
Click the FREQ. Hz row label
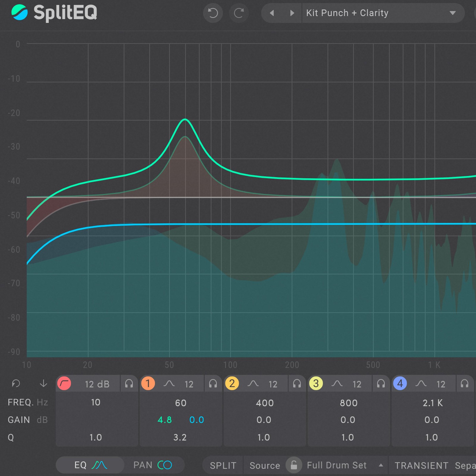click(x=28, y=402)
